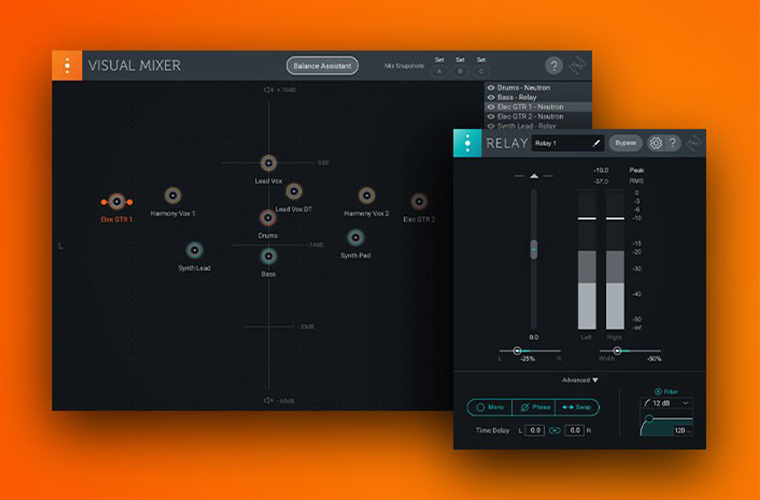The height and width of the screenshot is (500, 760).
Task: Select the Lead Vox node in mixer
Action: (268, 163)
